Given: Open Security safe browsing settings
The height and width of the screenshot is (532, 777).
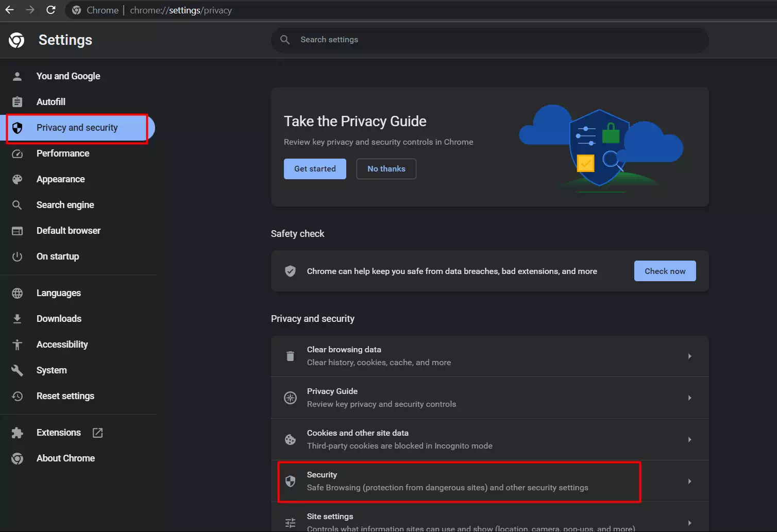Looking at the screenshot, I should pos(490,481).
